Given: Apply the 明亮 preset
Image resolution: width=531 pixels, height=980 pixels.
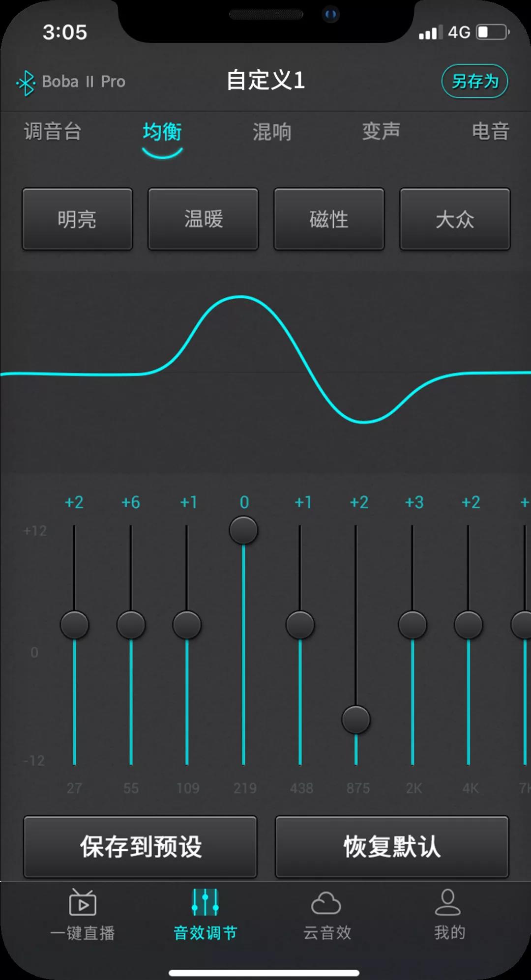Looking at the screenshot, I should pos(77,219).
